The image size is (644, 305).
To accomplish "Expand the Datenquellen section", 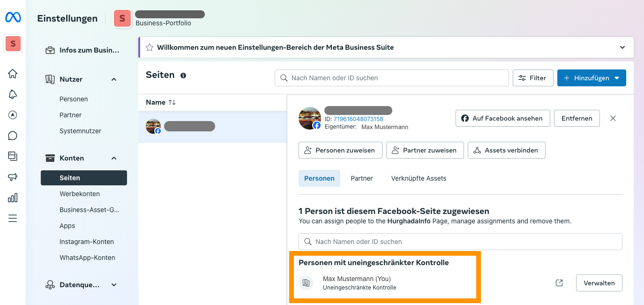I will 114,285.
